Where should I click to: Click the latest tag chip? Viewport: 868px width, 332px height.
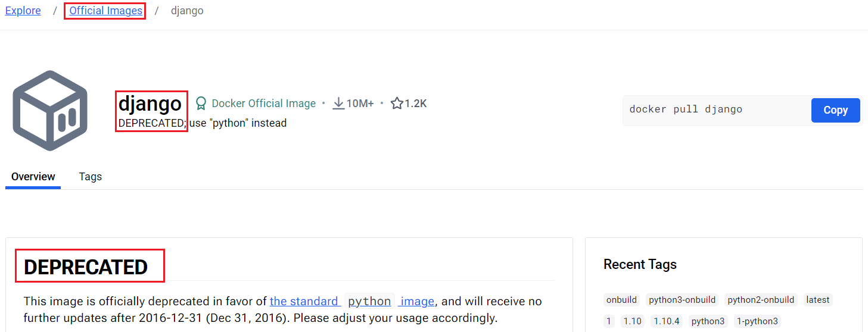click(x=817, y=300)
